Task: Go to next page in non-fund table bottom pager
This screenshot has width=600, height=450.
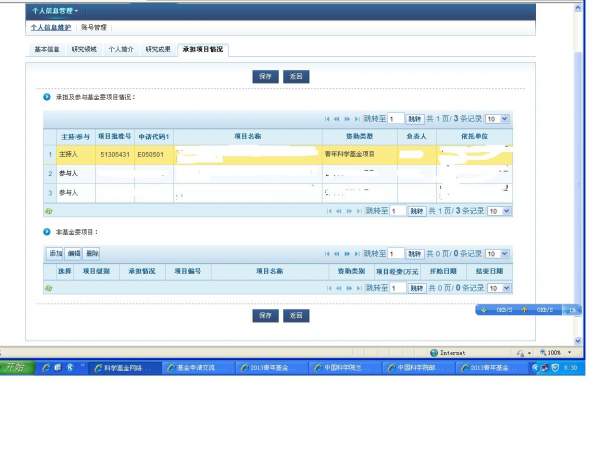Action: 349,288
